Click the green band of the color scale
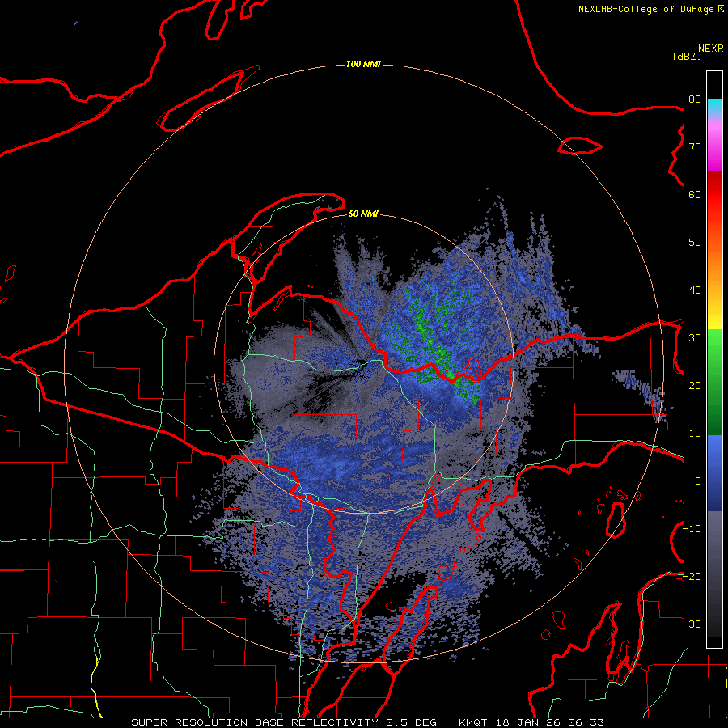This screenshot has width=728, height=728. (x=714, y=382)
